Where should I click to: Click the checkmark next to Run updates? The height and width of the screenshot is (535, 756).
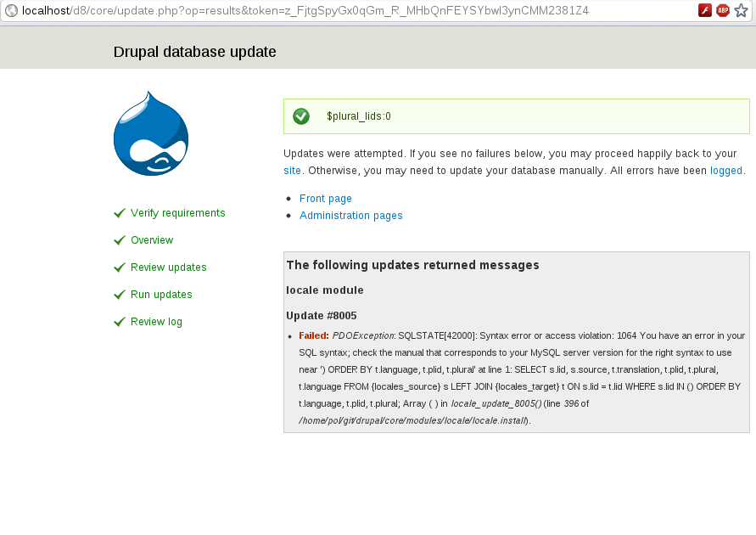coord(119,294)
